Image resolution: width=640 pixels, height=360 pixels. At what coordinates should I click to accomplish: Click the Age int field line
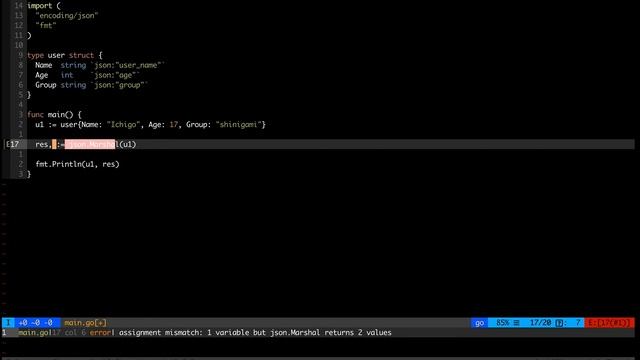[87, 75]
